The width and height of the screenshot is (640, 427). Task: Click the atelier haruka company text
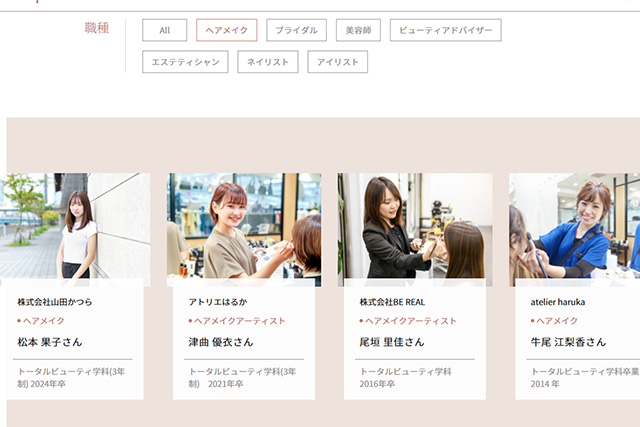[558, 301]
